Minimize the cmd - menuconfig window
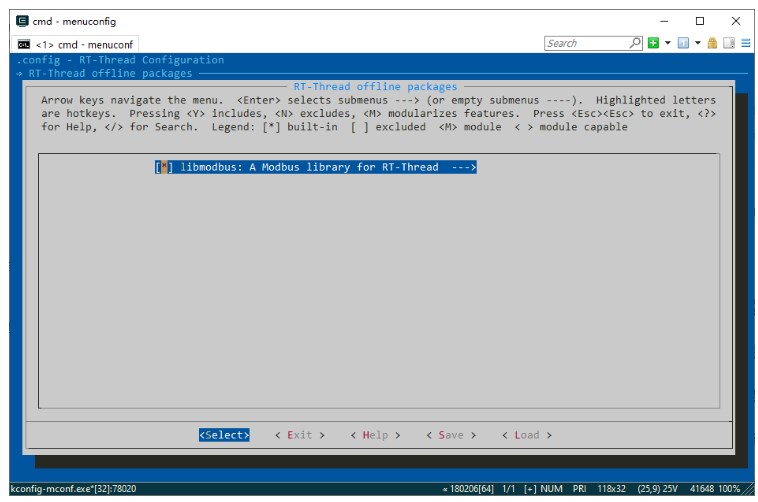This screenshot has height=502, width=758. click(x=664, y=21)
